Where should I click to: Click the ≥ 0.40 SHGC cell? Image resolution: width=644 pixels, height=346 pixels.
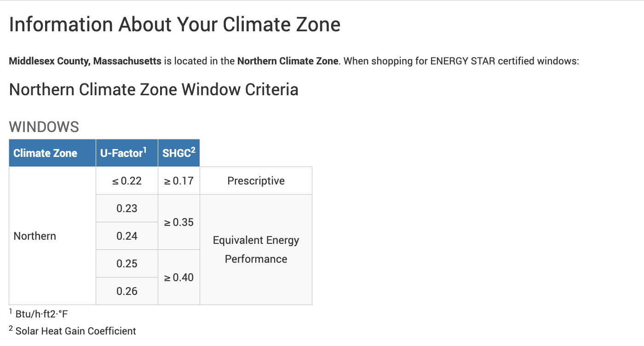pyautogui.click(x=179, y=277)
